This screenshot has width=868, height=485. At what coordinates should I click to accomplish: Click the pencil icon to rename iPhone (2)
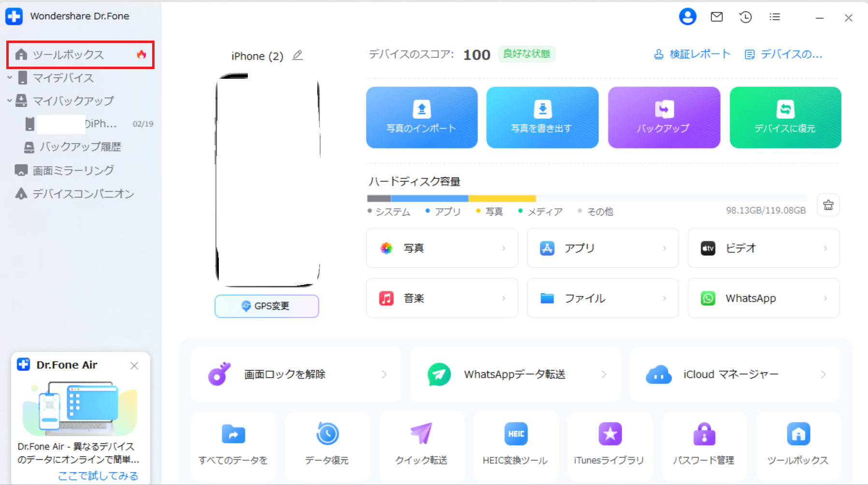pos(298,56)
